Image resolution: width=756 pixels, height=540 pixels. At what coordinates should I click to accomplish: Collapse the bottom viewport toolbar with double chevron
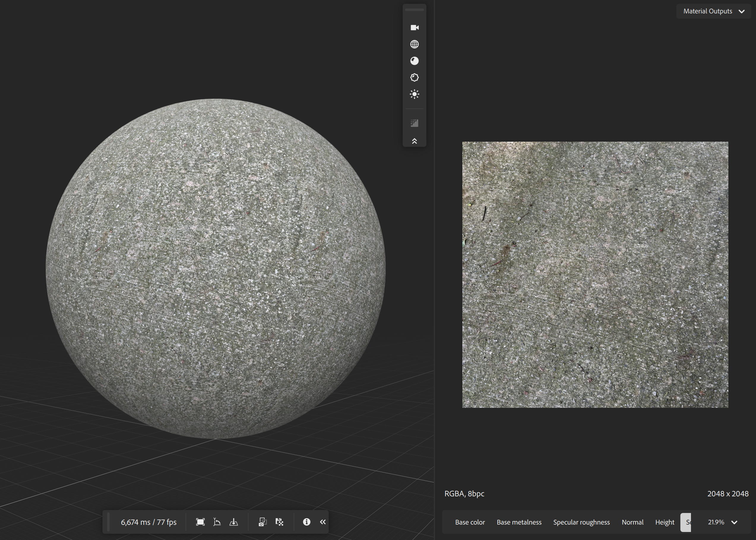tap(323, 522)
